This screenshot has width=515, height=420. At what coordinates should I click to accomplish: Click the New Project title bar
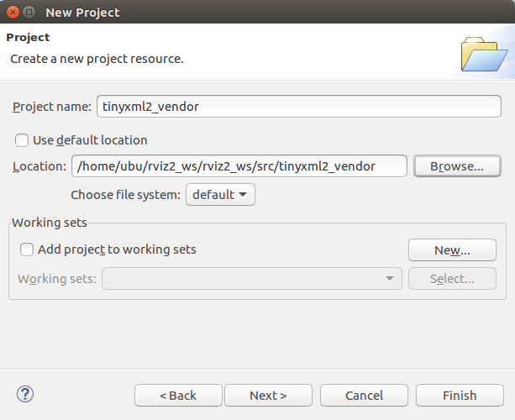click(x=252, y=13)
